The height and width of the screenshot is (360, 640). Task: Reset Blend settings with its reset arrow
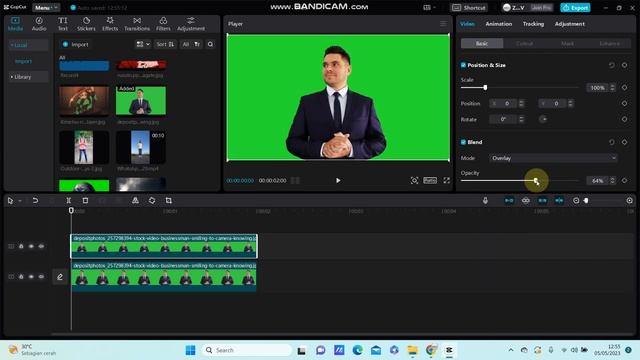click(611, 142)
